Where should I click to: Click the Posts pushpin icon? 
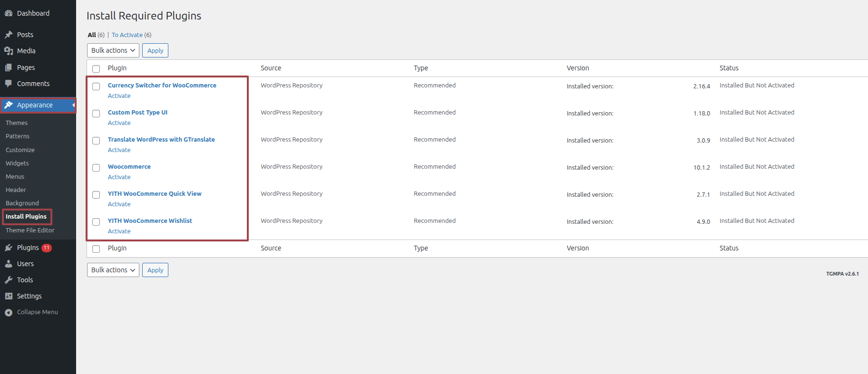coord(9,35)
